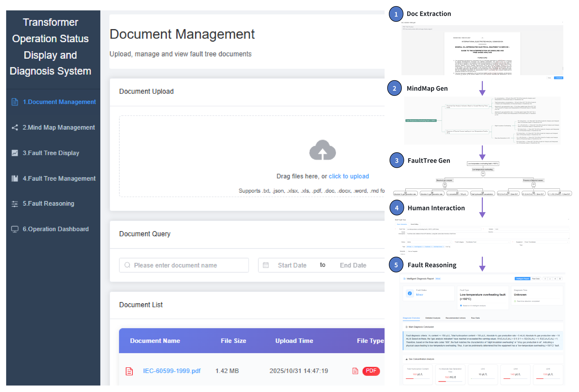This screenshot has width=579, height=392.
Task: Check the Set as Template checkbox
Action: (407, 251)
